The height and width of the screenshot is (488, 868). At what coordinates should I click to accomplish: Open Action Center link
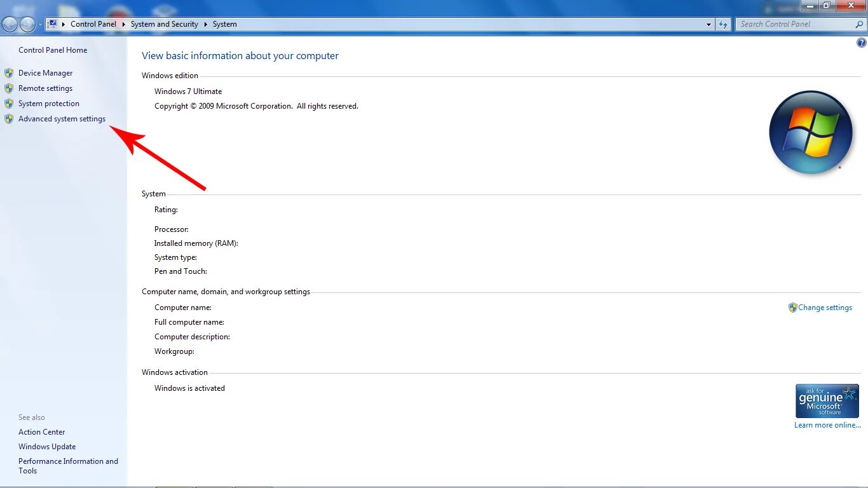41,432
